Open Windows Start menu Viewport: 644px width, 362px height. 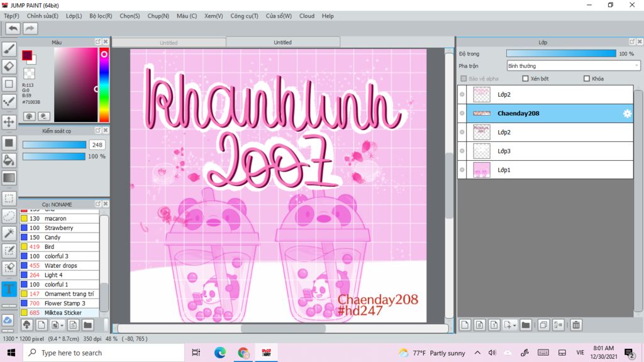pyautogui.click(x=11, y=353)
